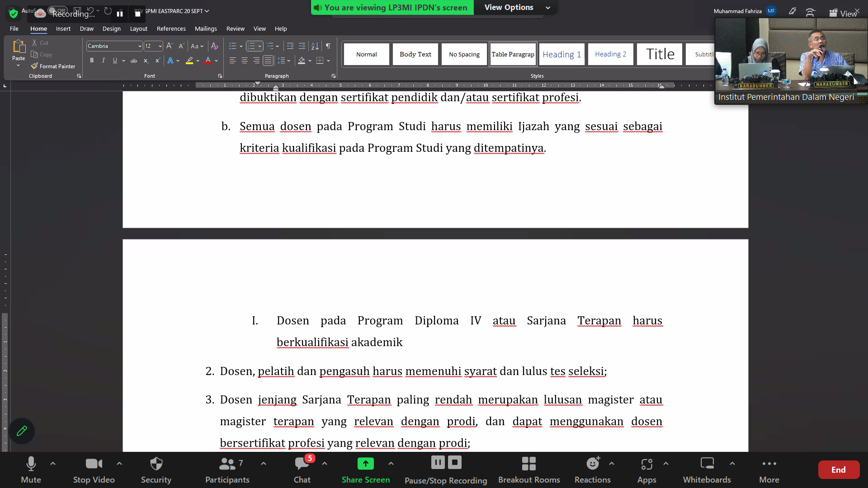The height and width of the screenshot is (488, 868).
Task: Click the Paste clipboard icon
Action: tap(19, 46)
